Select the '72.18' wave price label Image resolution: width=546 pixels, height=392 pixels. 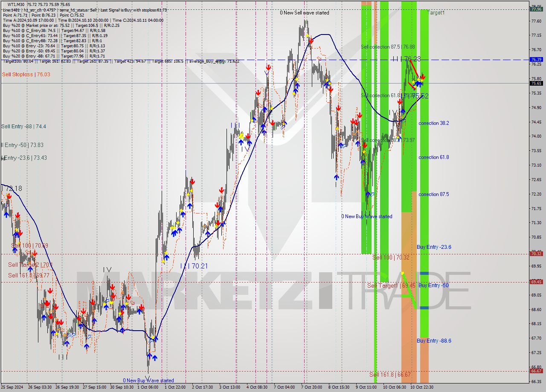coord(14,188)
